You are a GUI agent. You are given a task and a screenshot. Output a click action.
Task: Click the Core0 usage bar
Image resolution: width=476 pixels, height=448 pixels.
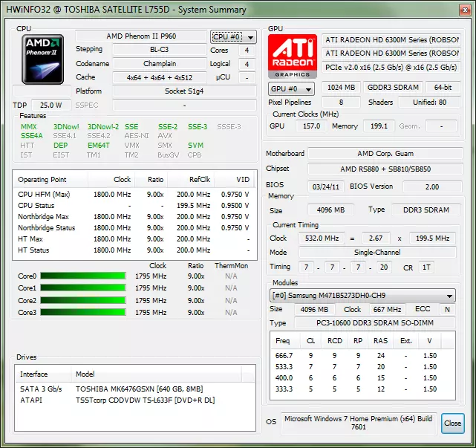(83, 276)
